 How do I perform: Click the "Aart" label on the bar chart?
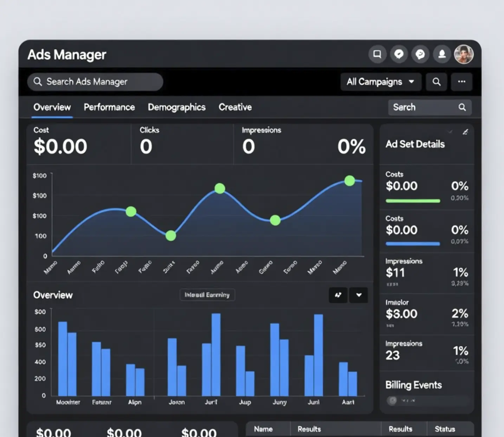tap(348, 402)
